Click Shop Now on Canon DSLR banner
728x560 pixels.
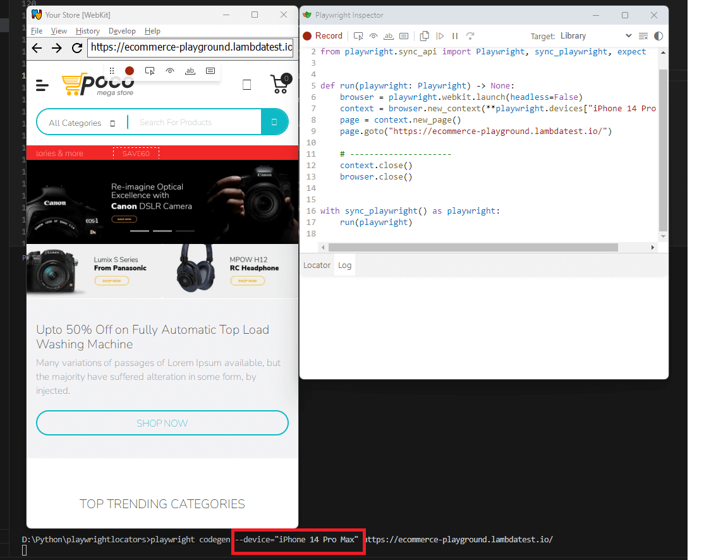tap(124, 219)
